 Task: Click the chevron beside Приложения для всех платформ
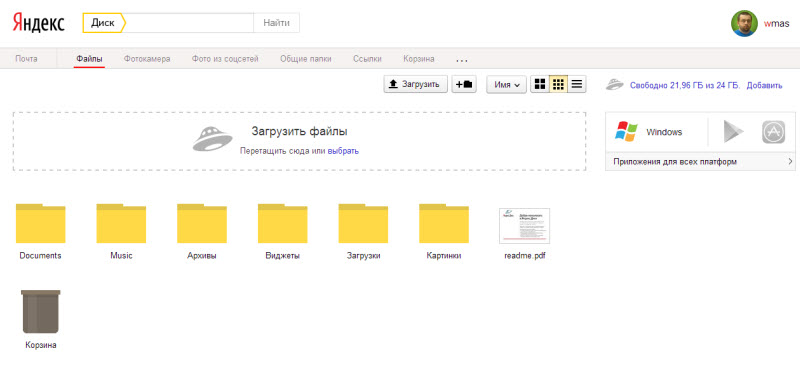790,162
